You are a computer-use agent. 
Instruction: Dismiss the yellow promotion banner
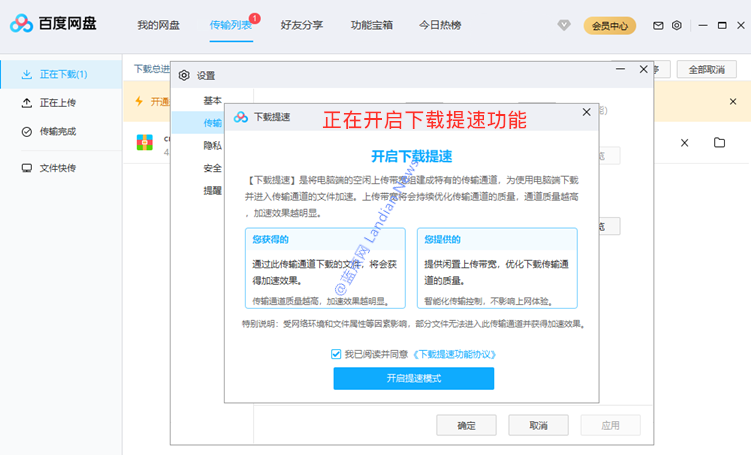(733, 102)
